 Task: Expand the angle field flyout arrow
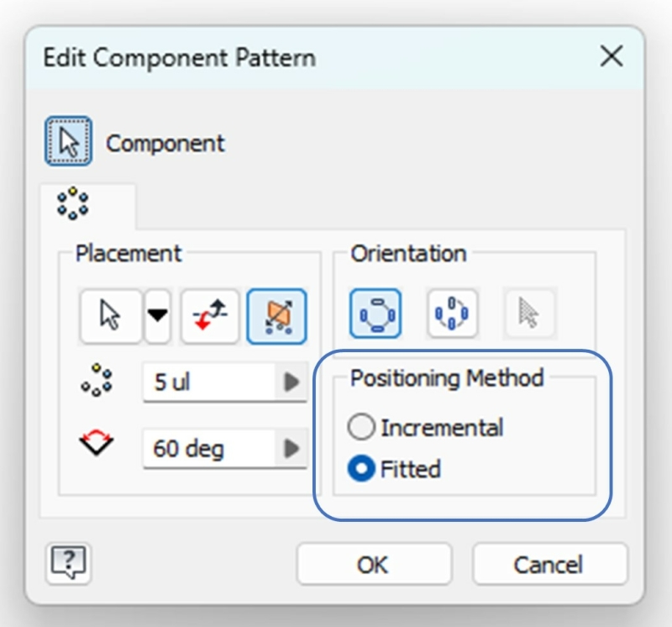point(291,448)
